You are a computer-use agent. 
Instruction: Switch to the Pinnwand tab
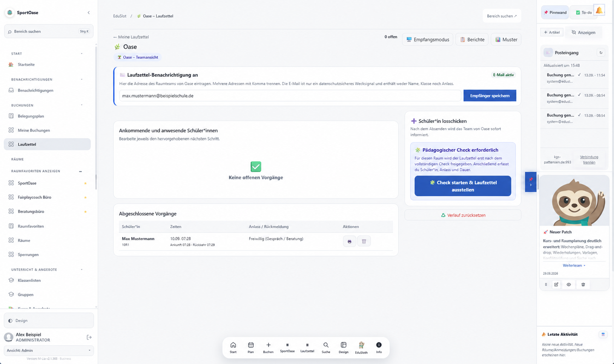(x=555, y=12)
